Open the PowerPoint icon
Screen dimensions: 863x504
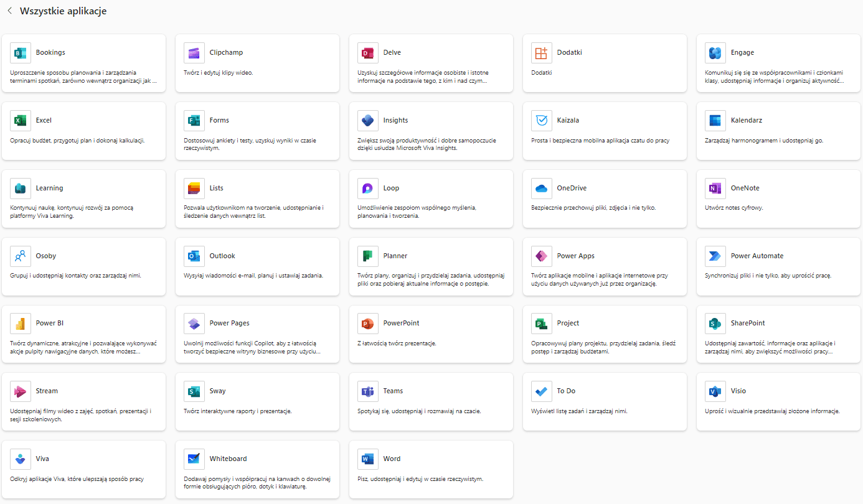[x=368, y=324]
